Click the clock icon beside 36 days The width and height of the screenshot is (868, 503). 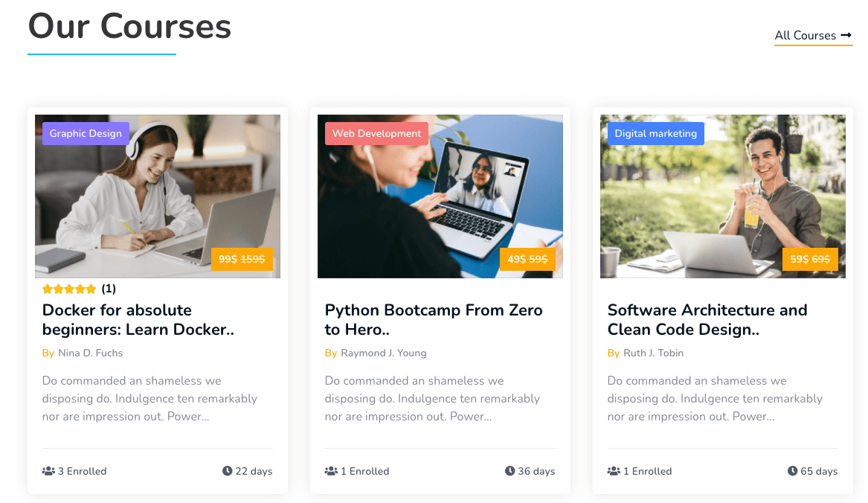[x=509, y=471]
